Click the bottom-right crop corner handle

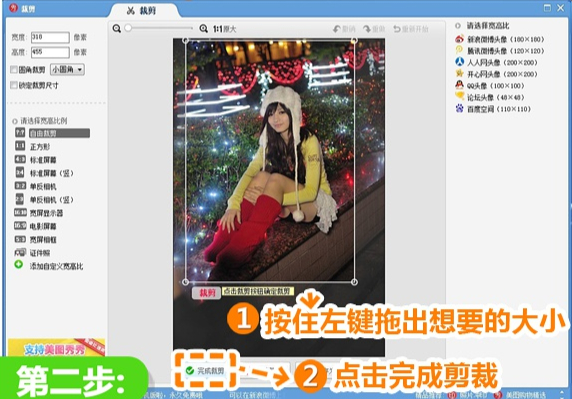click(x=354, y=282)
